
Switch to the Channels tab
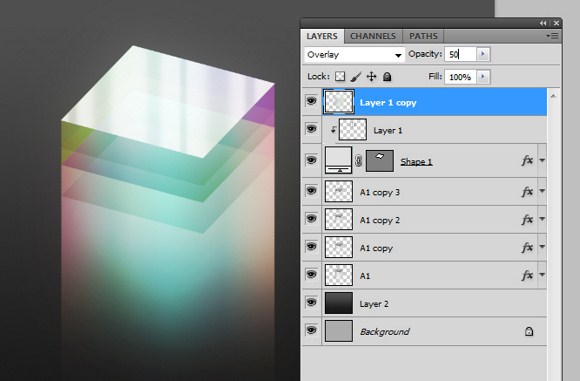click(x=373, y=36)
